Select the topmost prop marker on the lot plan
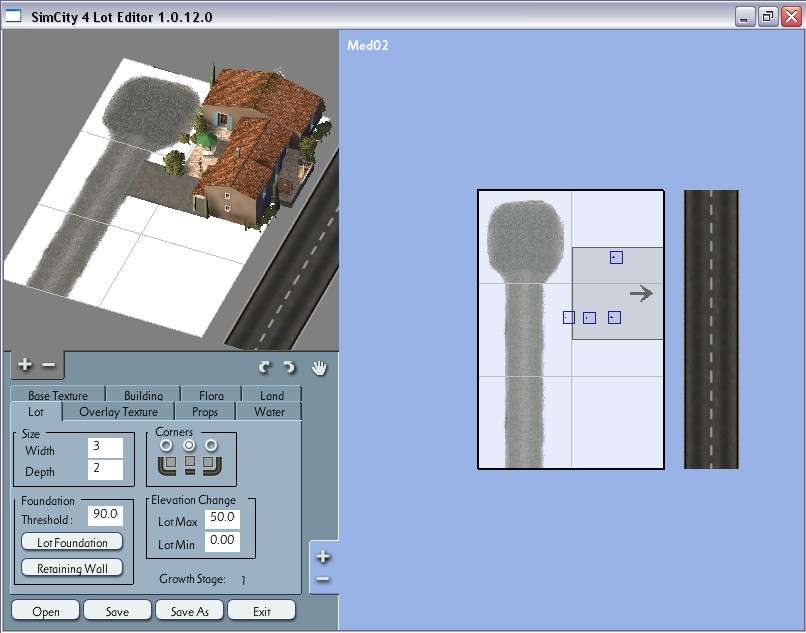Viewport: 806px width, 633px height. pyautogui.click(x=616, y=257)
